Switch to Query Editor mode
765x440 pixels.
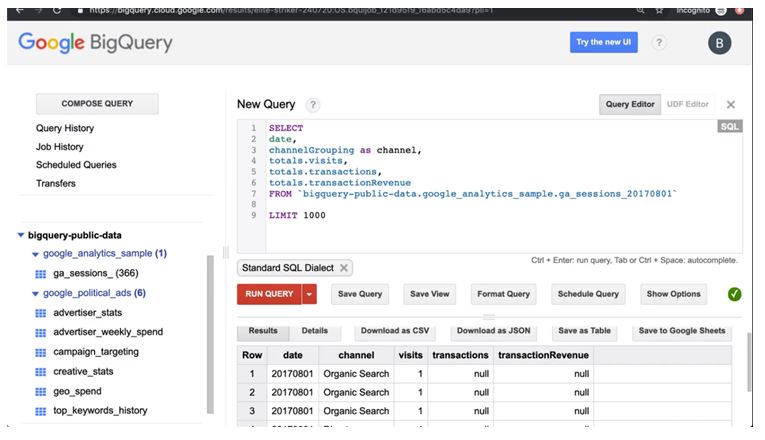pyautogui.click(x=630, y=104)
